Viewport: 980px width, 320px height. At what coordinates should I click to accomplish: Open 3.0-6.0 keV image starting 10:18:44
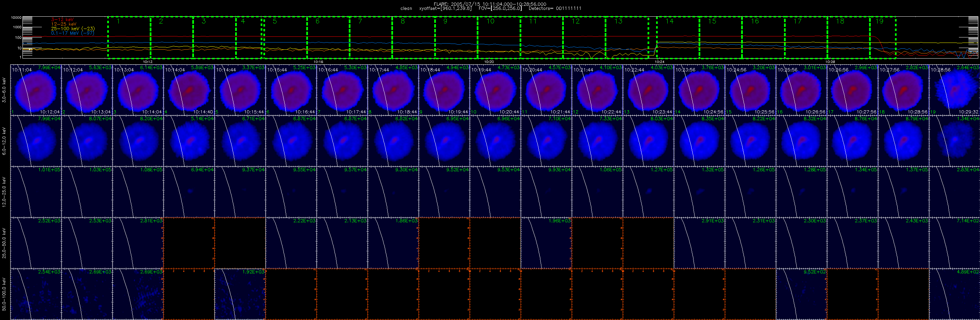point(444,90)
